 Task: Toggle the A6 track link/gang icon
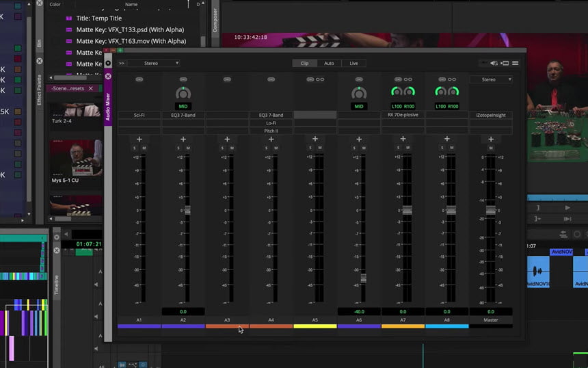coord(359,79)
